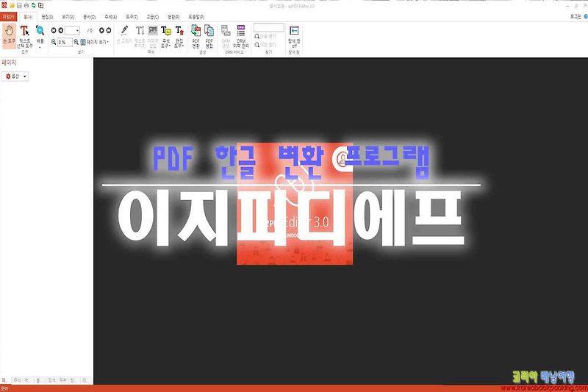Click the print icon in quick access bar

tap(26, 6)
